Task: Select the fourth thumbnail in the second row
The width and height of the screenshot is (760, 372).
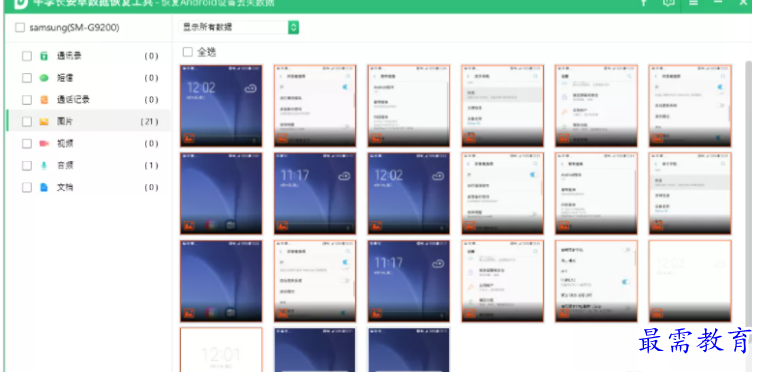Action: 503,194
